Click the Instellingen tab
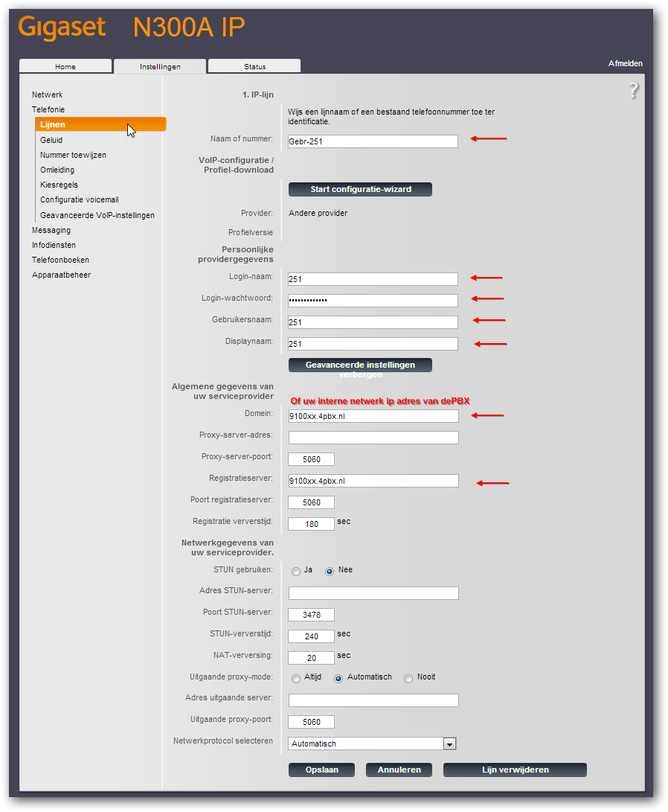Viewport: 668px width, 812px height. coord(160,66)
